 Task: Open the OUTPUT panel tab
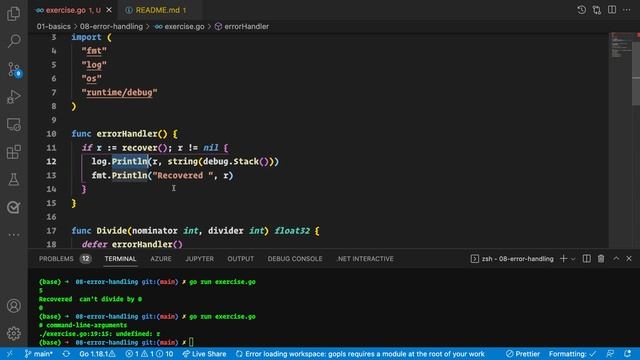tap(240, 259)
